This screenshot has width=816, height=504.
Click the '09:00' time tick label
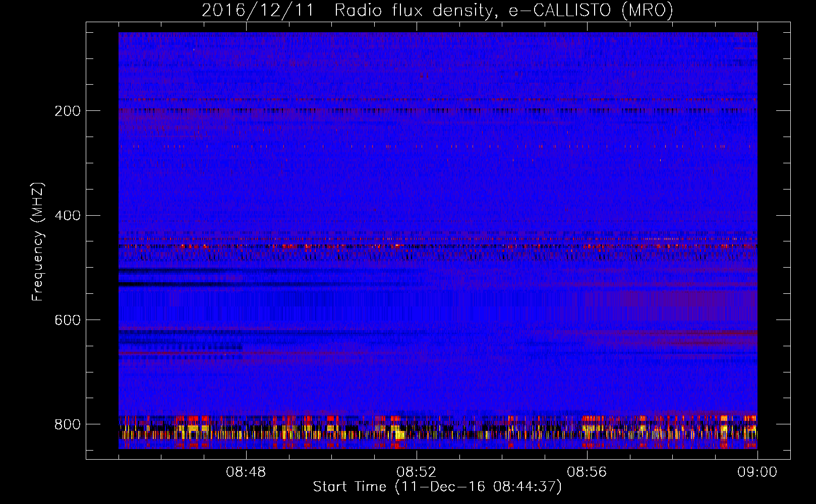point(757,472)
